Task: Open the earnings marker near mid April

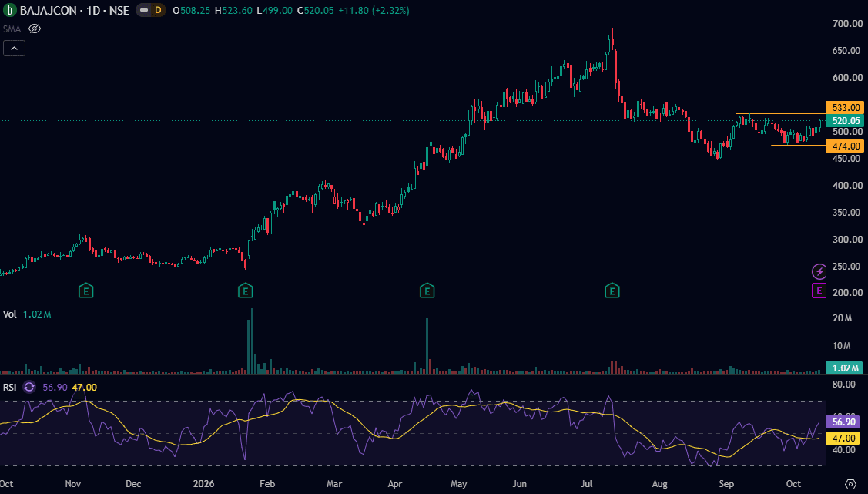Action: point(427,291)
